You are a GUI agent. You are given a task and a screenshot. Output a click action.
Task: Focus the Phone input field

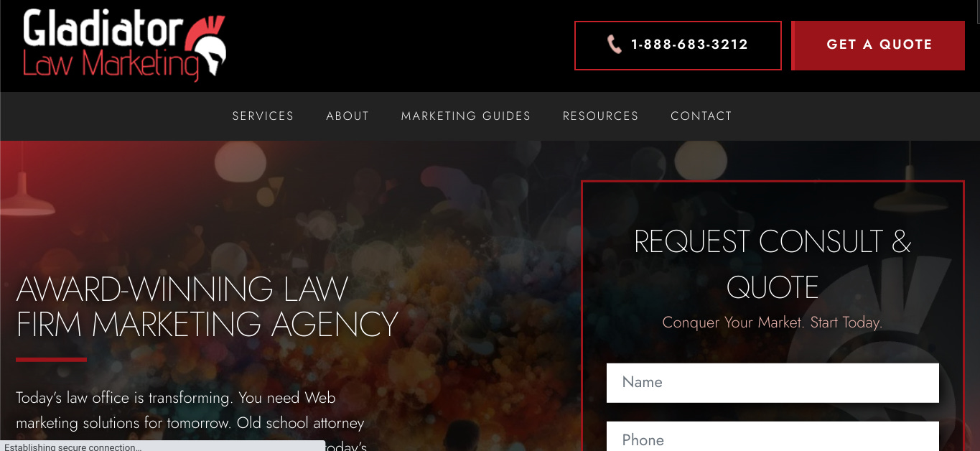773,437
